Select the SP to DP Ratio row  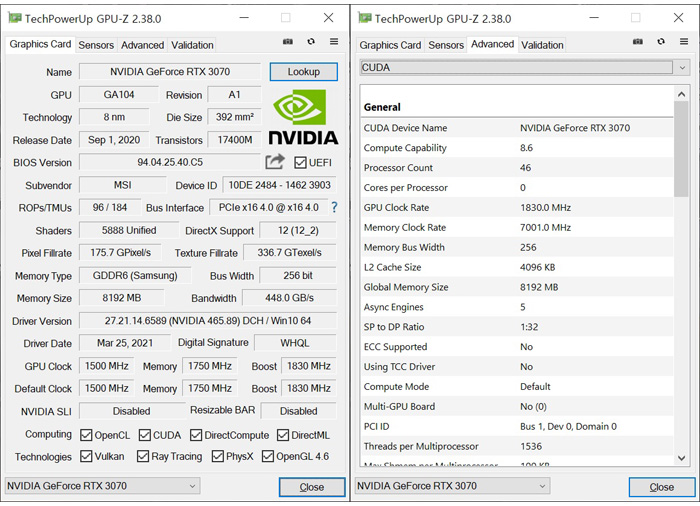click(x=517, y=327)
